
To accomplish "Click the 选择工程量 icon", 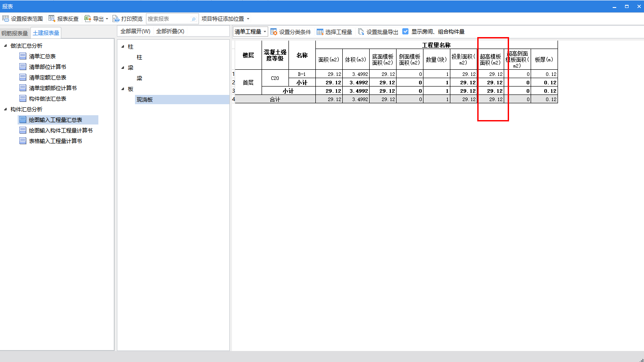I will pyautogui.click(x=320, y=32).
